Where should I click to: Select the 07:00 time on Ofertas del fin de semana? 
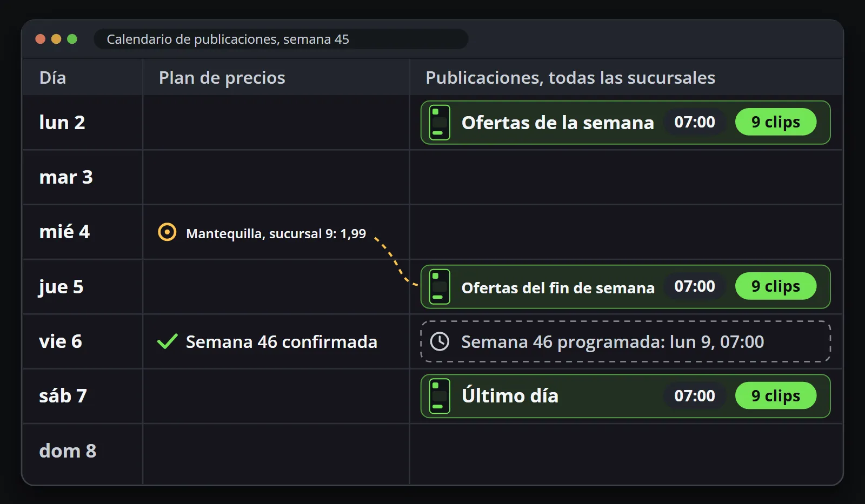pyautogui.click(x=695, y=286)
